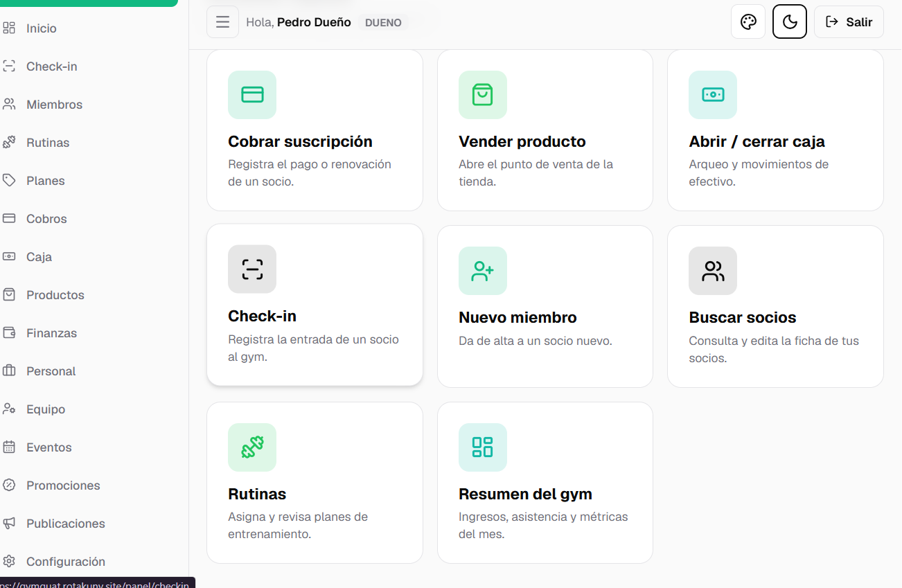Image resolution: width=902 pixels, height=588 pixels.
Task: Click the user name Pedro Dueño
Action: point(314,22)
